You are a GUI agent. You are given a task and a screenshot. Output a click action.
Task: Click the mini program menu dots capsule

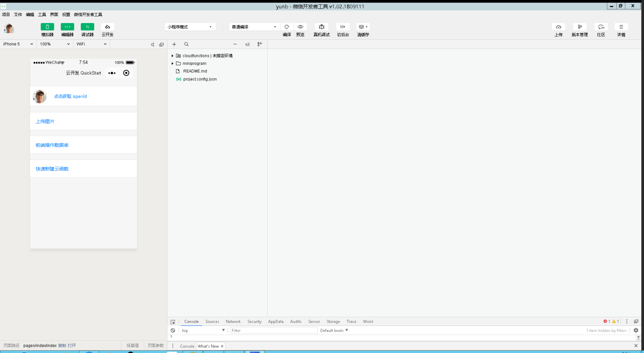(112, 73)
